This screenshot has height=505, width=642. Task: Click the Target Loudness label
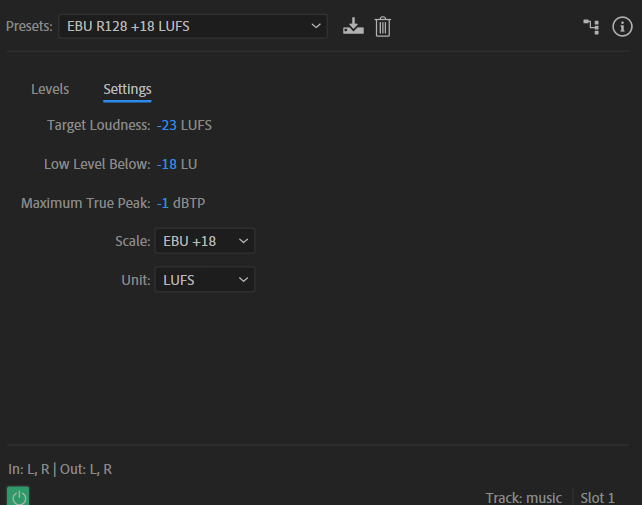[x=99, y=125]
